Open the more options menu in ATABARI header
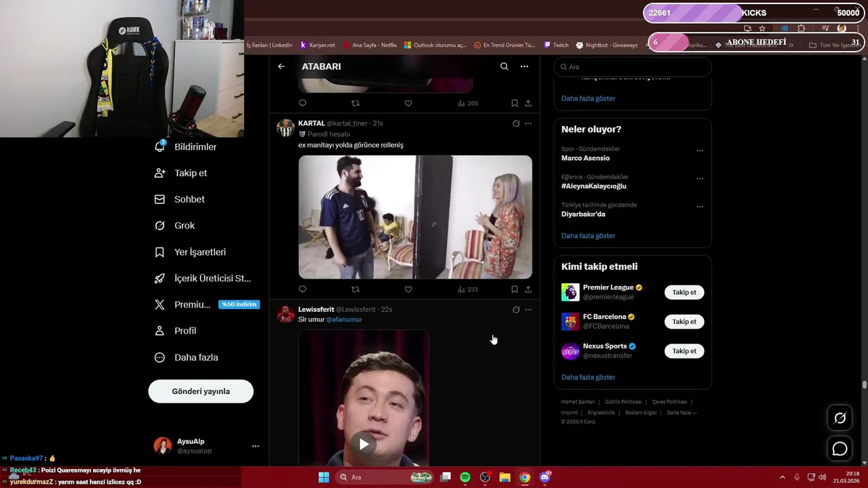Screen dimensions: 868x488 pos(524,66)
